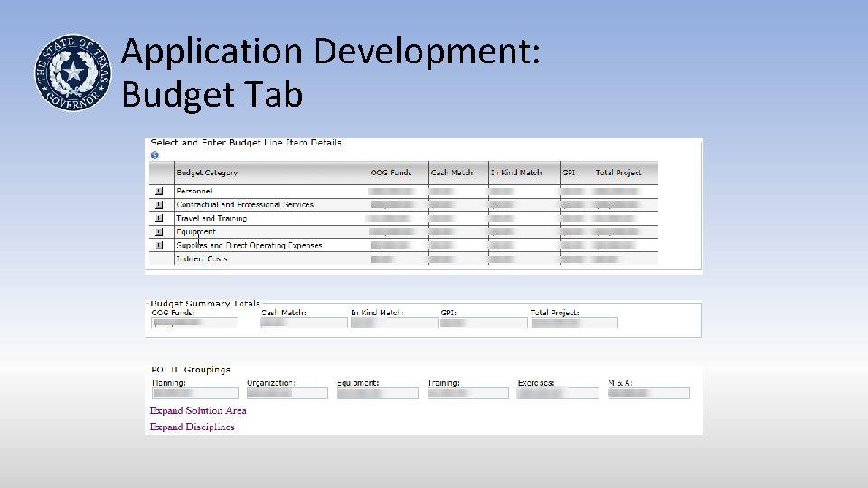Expand Supplies and Direct Operating Expenses row
The width and height of the screenshot is (868, 488).
pyautogui.click(x=159, y=245)
